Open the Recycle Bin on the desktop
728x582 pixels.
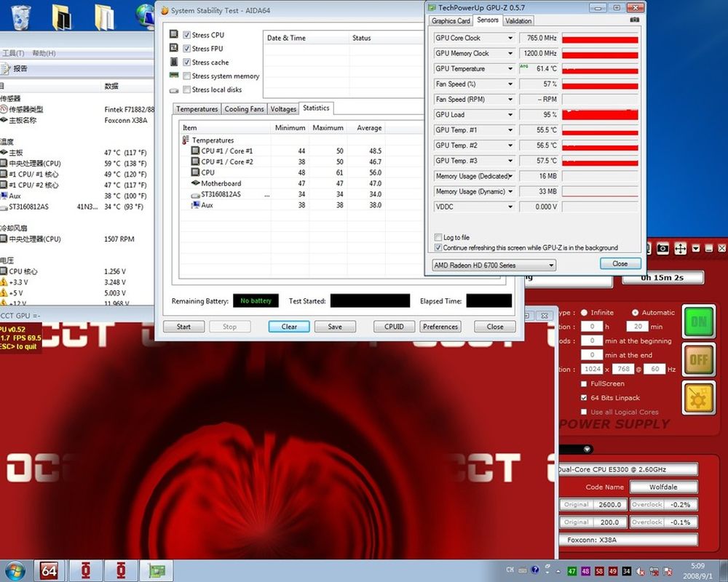pyautogui.click(x=20, y=16)
